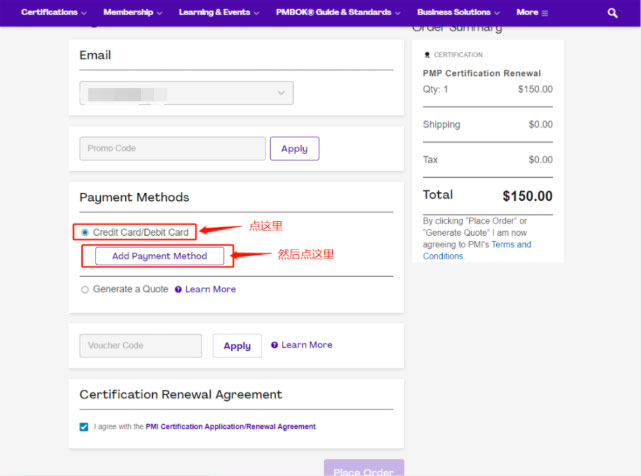Toggle the renewal agreement checkbox
This screenshot has height=476, width=641.
pos(84,427)
